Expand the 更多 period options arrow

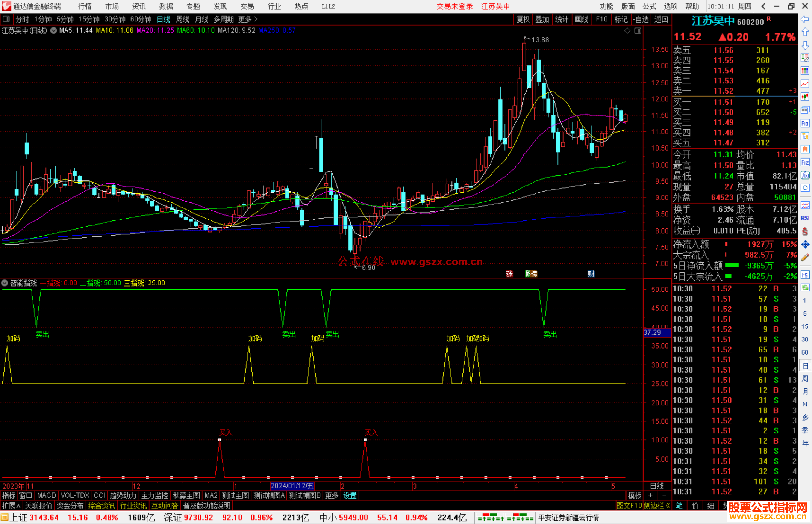[256, 19]
